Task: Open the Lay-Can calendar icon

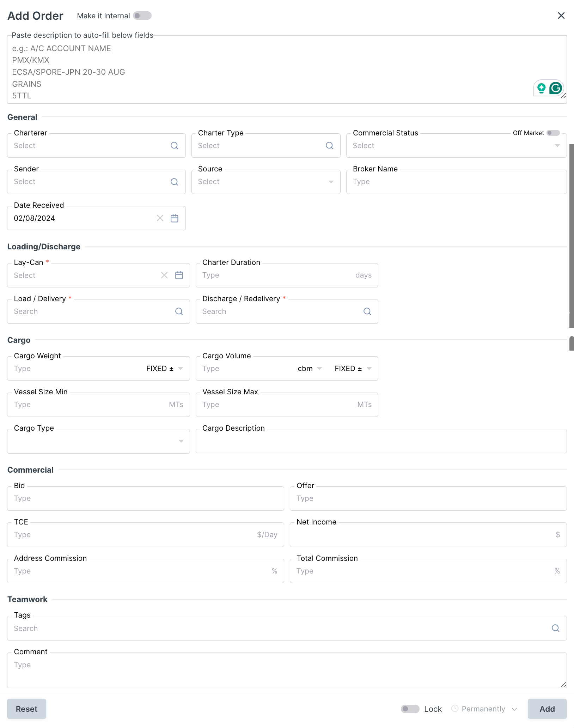Action: coord(179,275)
